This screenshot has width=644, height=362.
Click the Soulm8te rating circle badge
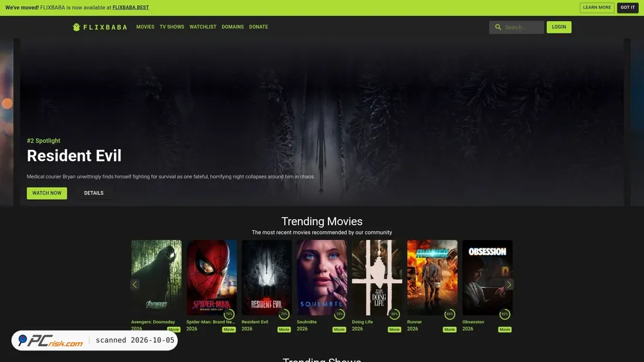click(339, 315)
